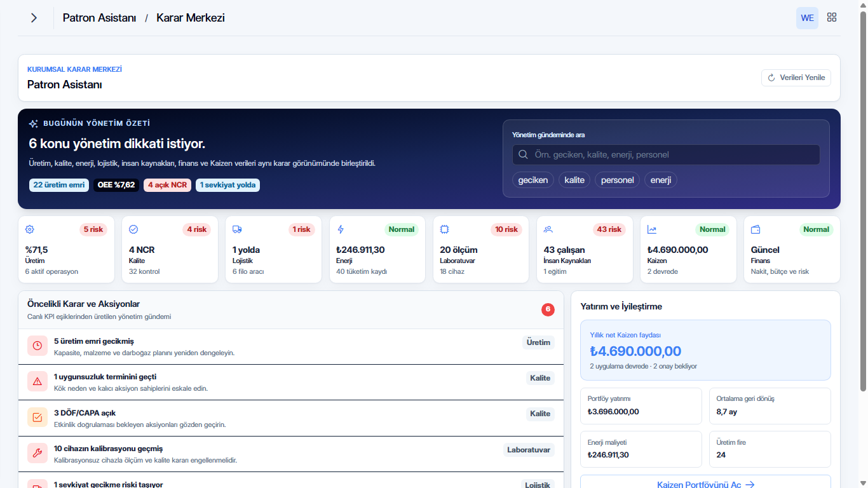This screenshot has height=488, width=868.
Task: Click the page vertical scrollbar
Action: (x=863, y=200)
